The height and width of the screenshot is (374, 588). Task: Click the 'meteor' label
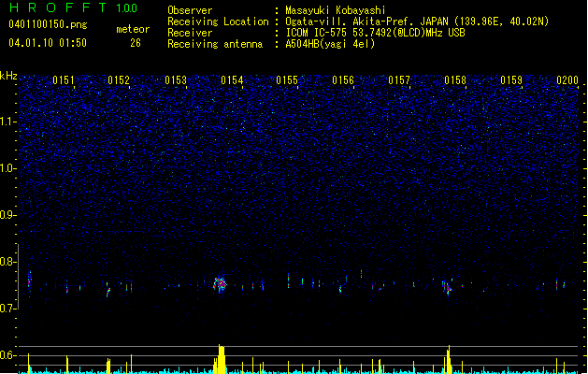click(133, 29)
